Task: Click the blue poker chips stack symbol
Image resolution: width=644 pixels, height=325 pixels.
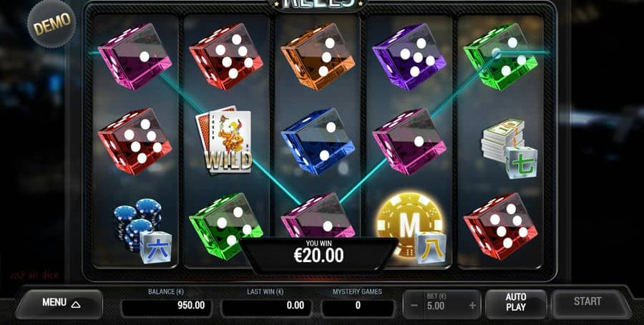Action: [142, 230]
